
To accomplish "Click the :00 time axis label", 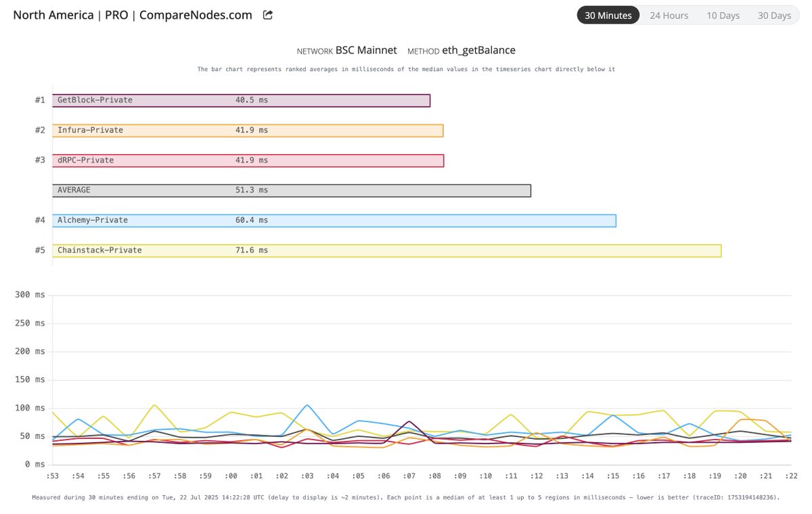I will point(231,476).
